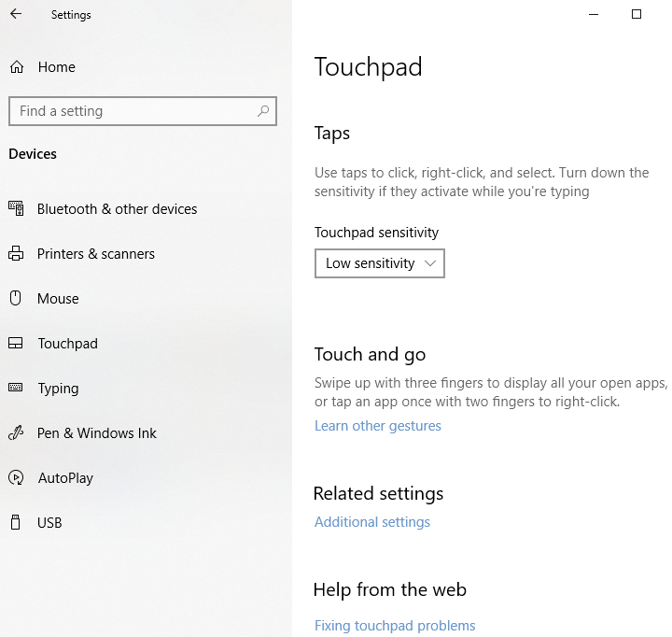
Task: Select the Printers & scanners printer icon
Action: click(16, 254)
